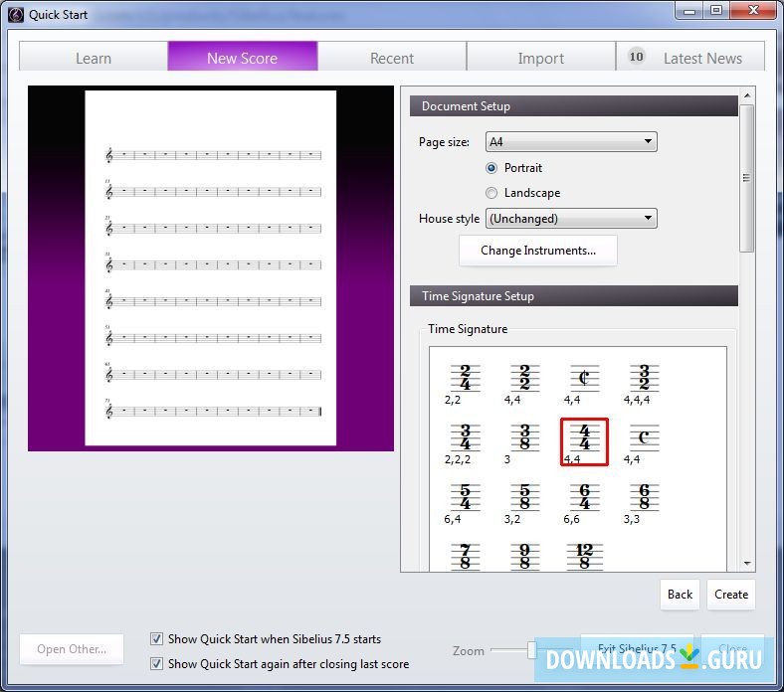Image resolution: width=784 pixels, height=692 pixels.
Task: Open the House style dropdown
Action: 571,219
